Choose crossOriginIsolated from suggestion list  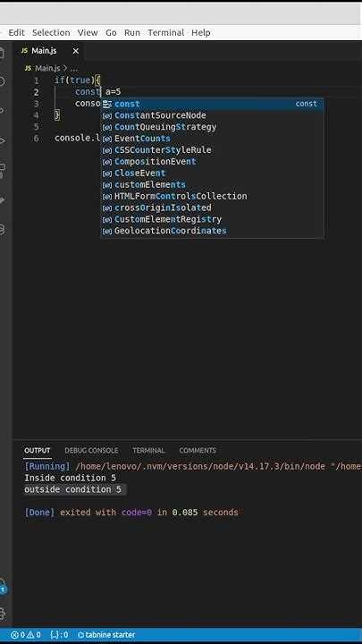212,208
